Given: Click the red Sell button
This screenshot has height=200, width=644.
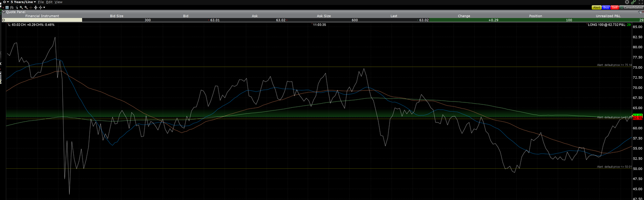Looking at the screenshot, I should 615,7.
